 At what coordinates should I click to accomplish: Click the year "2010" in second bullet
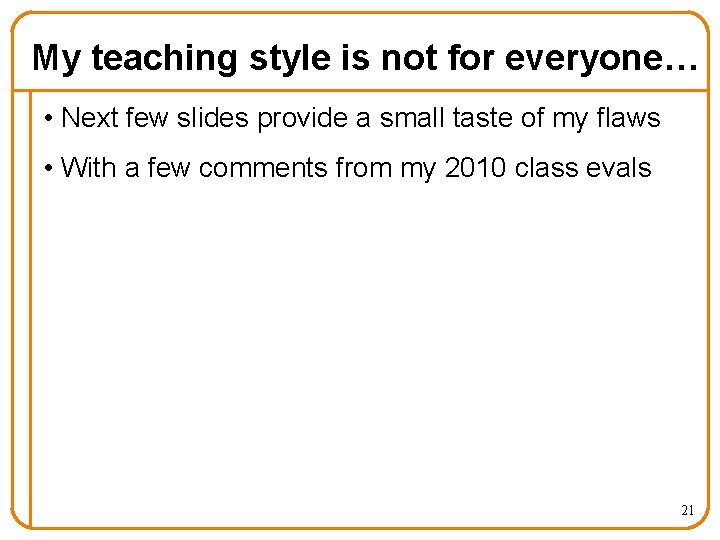coord(475,167)
